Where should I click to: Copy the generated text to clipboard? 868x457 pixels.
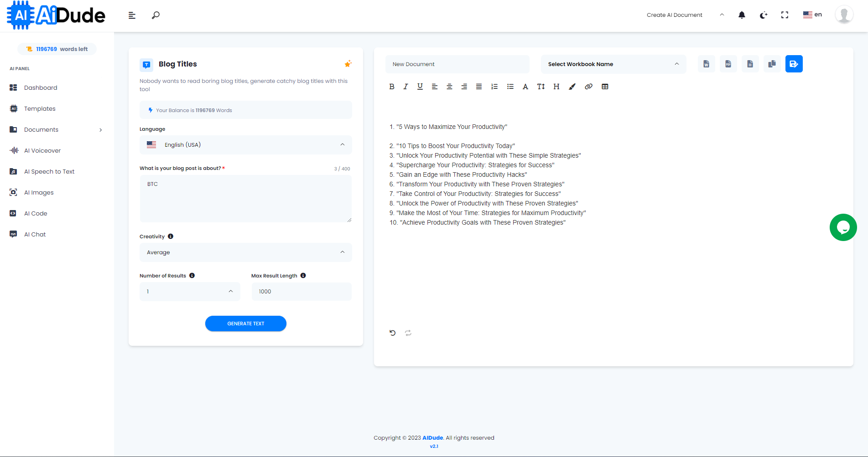click(772, 64)
